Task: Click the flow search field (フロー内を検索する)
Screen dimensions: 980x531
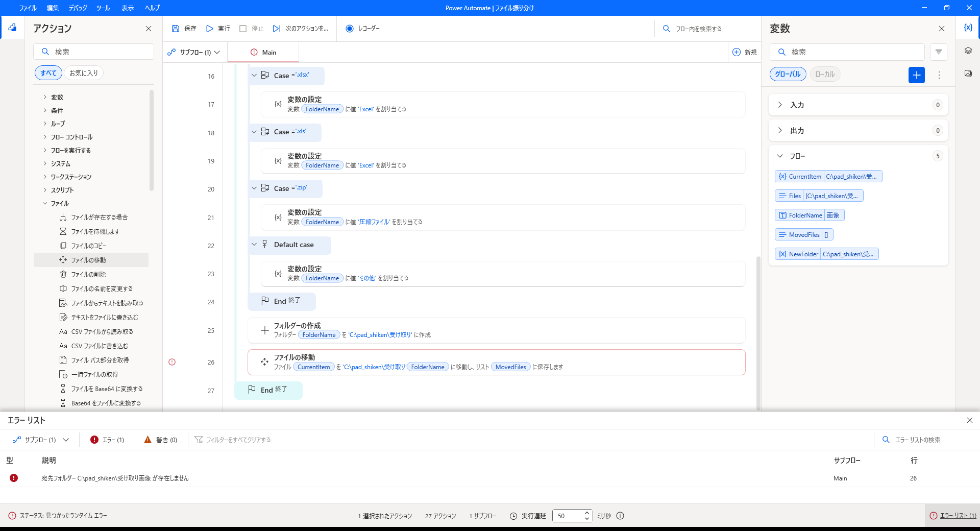Action: [707, 29]
